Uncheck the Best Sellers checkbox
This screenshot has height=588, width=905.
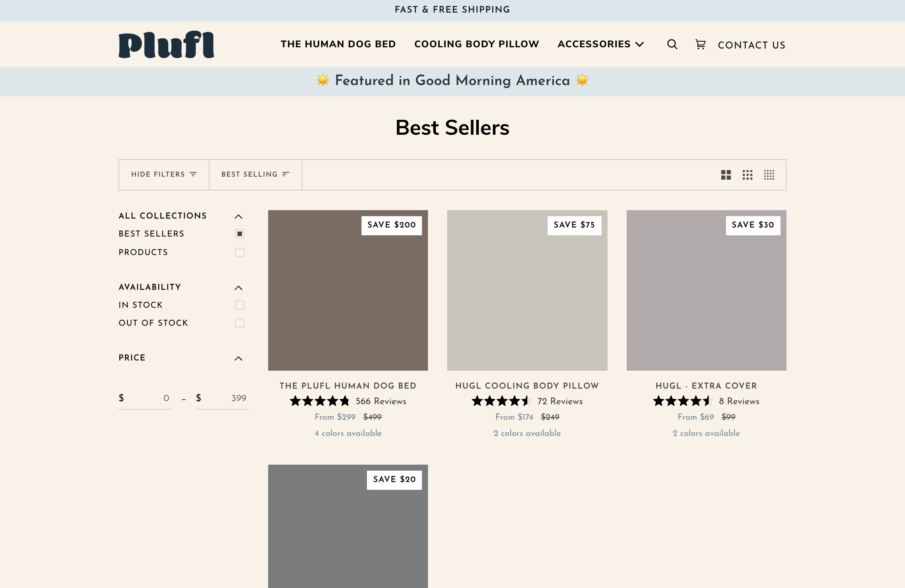coord(239,234)
